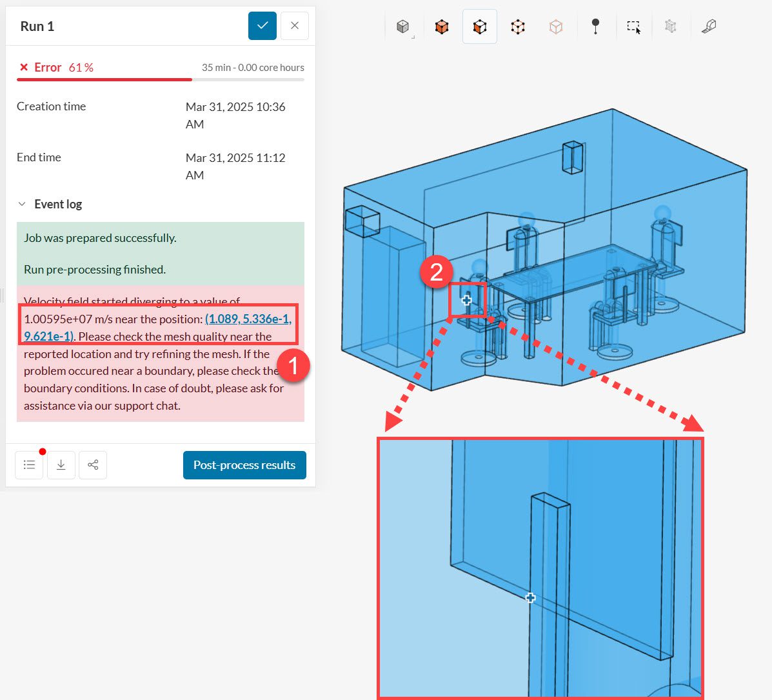Click the red error progress bar

(104, 79)
